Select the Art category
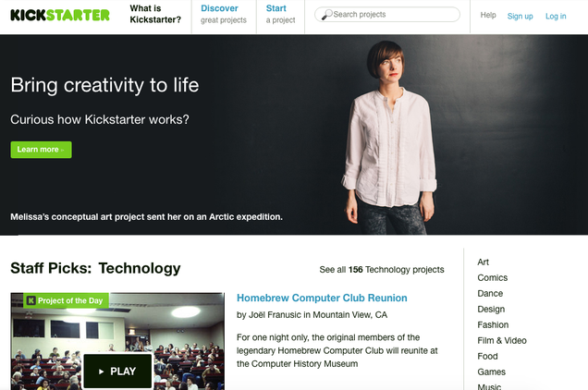Image resolution: width=588 pixels, height=390 pixels. coord(483,262)
